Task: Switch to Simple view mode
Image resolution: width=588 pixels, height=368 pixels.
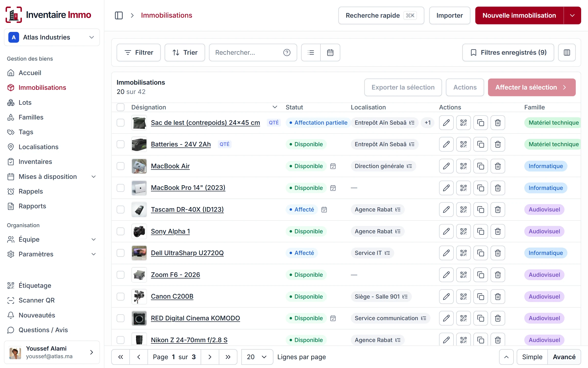Action: [x=532, y=357]
